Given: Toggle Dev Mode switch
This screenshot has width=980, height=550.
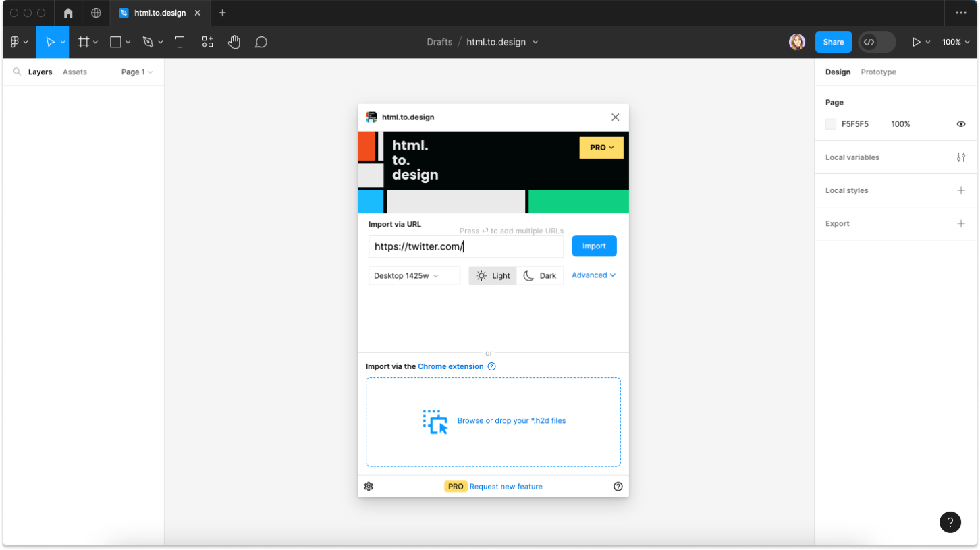Looking at the screenshot, I should coord(877,42).
